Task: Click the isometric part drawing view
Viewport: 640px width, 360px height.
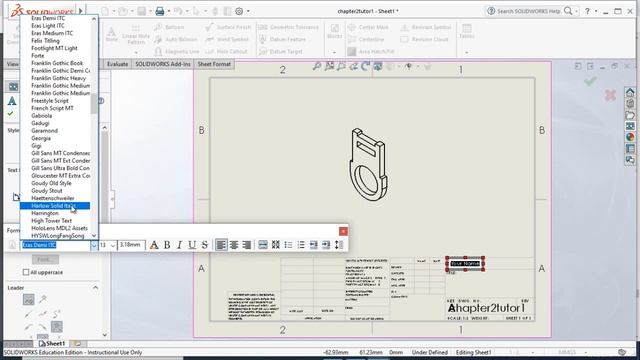Action: click(368, 165)
